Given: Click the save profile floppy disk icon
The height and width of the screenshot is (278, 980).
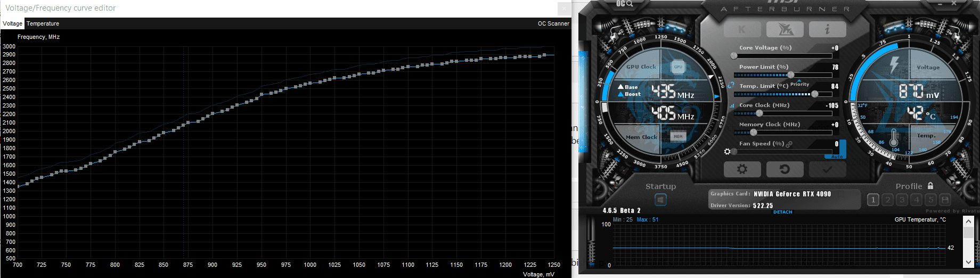Looking at the screenshot, I should point(945,200).
